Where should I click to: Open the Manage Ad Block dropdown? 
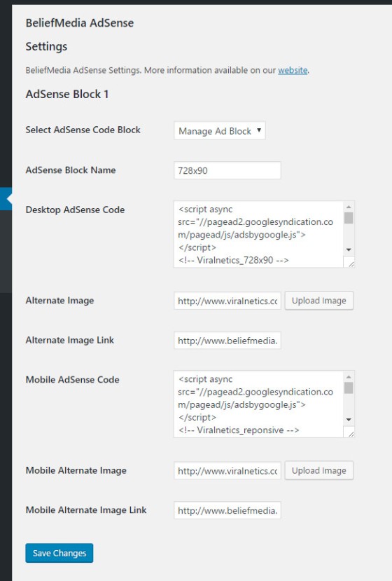tap(220, 131)
